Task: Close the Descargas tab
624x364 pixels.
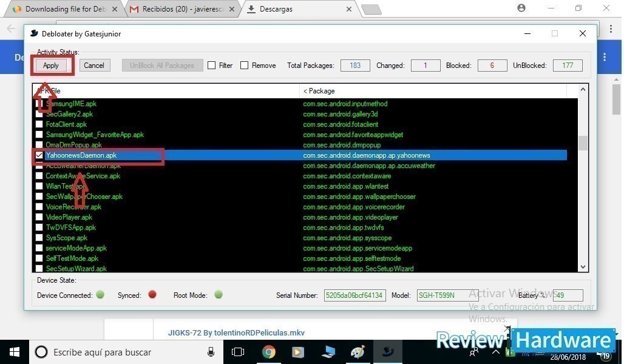Action: (349, 8)
